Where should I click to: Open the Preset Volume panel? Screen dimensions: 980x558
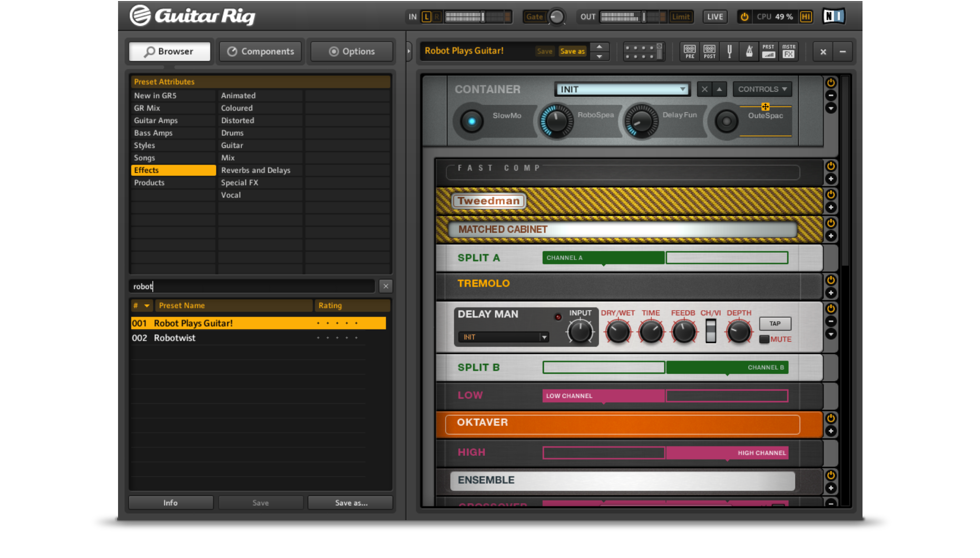(768, 51)
